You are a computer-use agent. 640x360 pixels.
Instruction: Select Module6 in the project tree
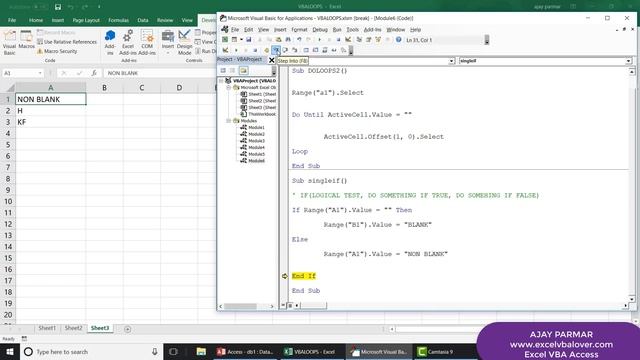tap(256, 161)
